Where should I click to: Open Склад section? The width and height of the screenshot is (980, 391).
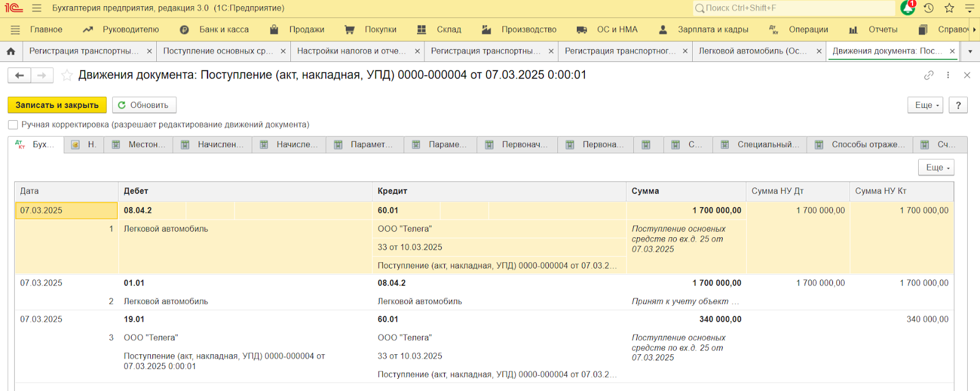point(439,29)
